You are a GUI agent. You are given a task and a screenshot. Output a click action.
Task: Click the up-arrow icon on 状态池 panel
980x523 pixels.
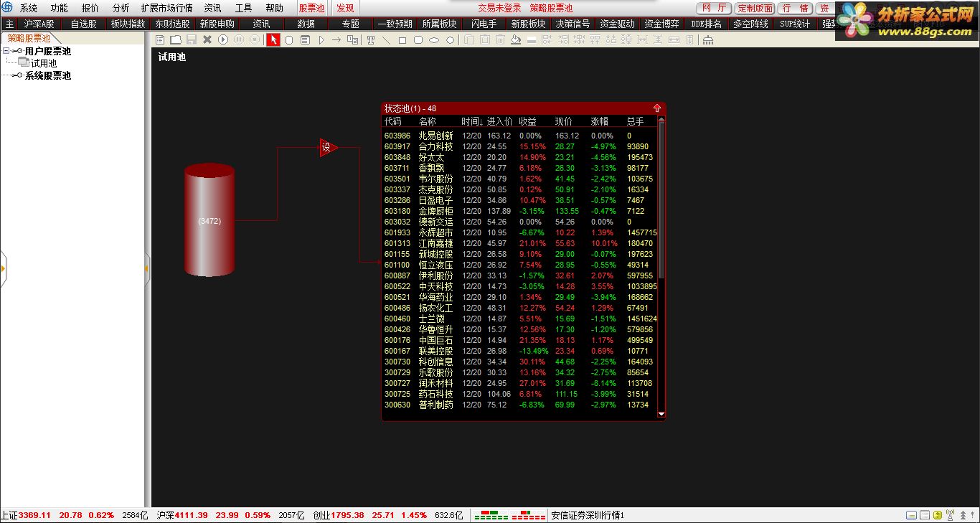(x=656, y=108)
